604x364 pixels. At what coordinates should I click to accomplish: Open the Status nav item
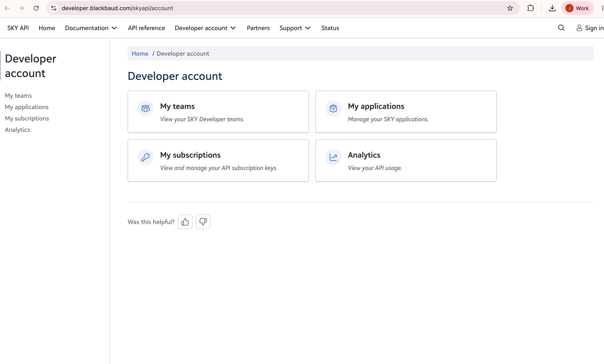click(330, 28)
